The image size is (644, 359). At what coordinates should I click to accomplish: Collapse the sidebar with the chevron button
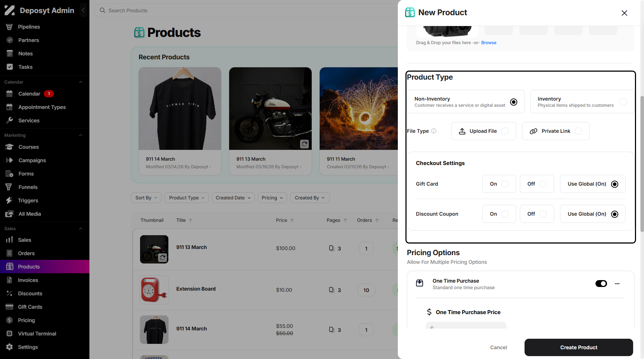83,10
